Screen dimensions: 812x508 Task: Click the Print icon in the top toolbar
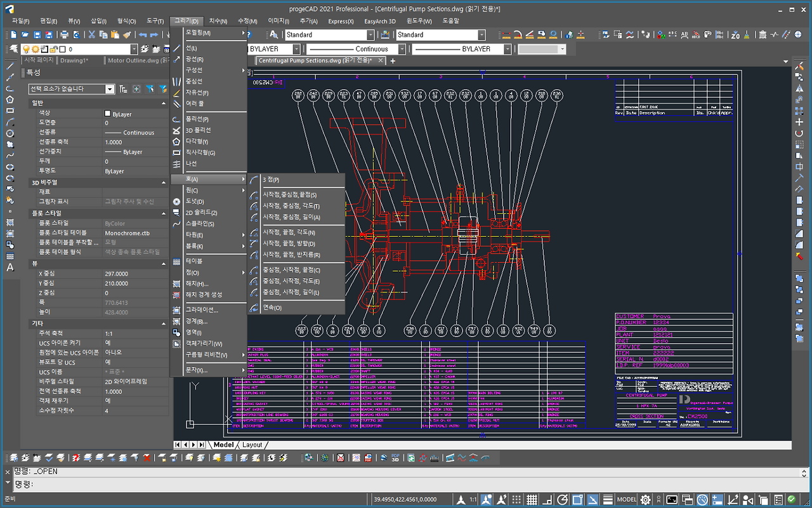(x=64, y=35)
